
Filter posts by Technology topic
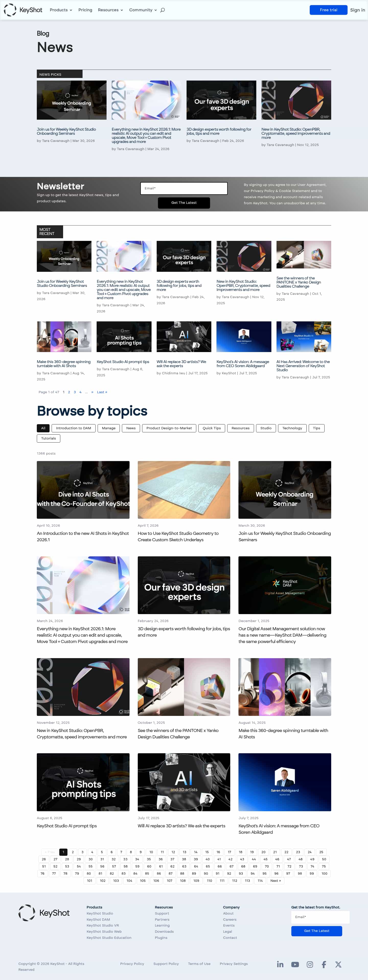coord(292,428)
